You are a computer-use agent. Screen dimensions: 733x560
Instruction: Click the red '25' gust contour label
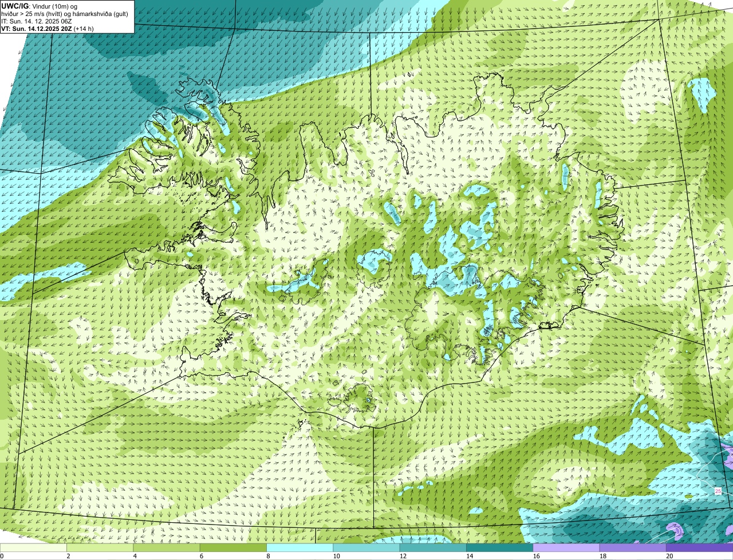718,491
